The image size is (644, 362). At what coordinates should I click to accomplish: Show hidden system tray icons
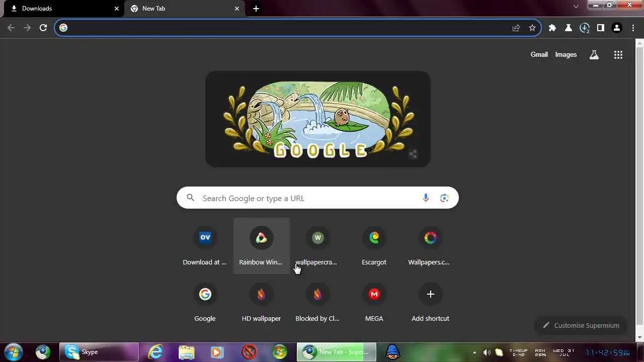[x=474, y=352]
